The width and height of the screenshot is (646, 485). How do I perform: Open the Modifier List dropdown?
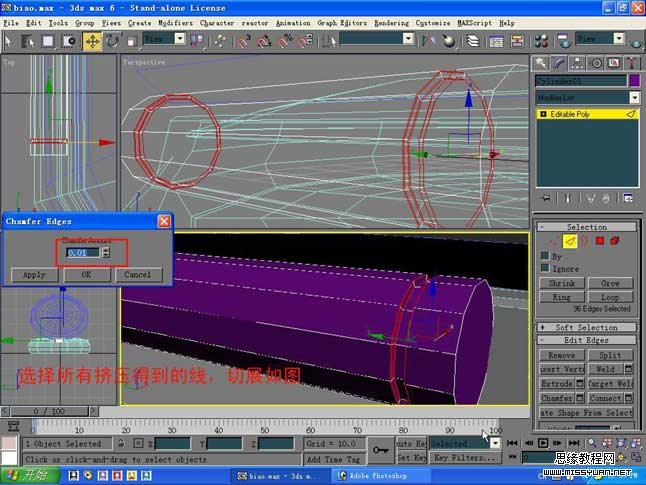[x=588, y=98]
